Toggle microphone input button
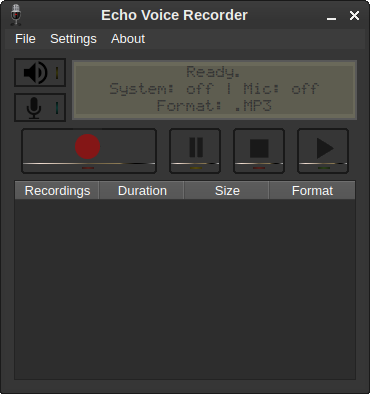 [40, 107]
